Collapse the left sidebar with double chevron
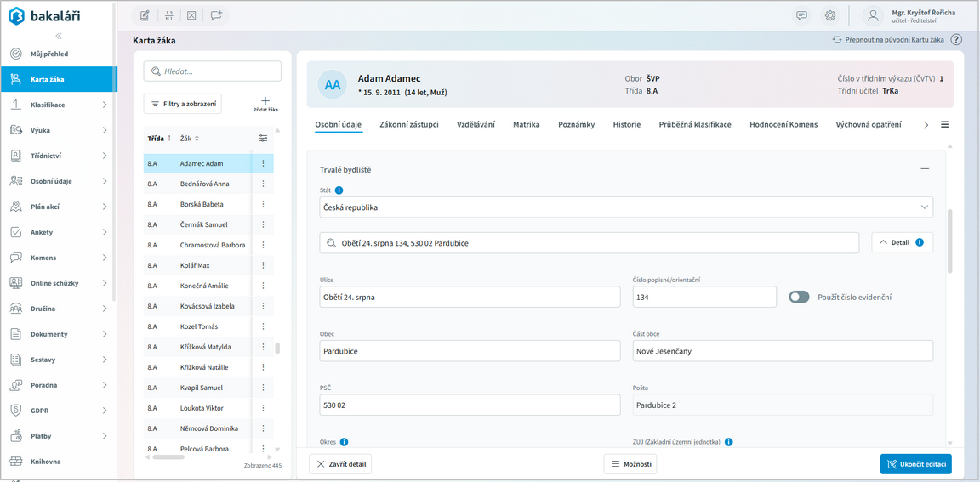Screen dimensions: 980x482 (x=59, y=36)
